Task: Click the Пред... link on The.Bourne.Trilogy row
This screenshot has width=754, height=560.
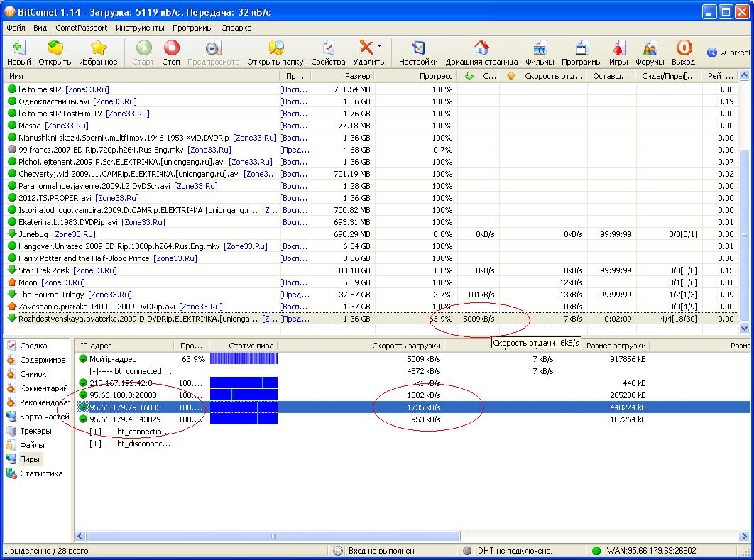Action: click(x=295, y=295)
